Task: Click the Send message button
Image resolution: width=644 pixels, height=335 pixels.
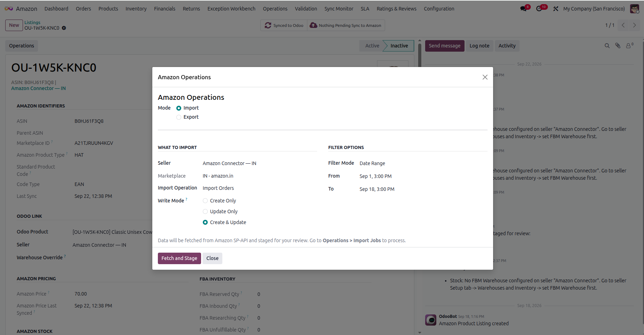Action: click(444, 46)
